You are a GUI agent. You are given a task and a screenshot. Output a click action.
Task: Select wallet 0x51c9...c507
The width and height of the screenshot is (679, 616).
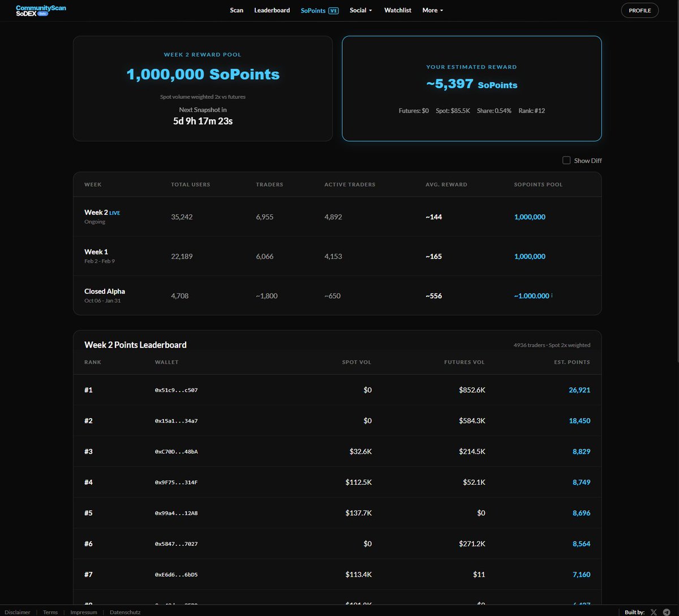(x=176, y=390)
